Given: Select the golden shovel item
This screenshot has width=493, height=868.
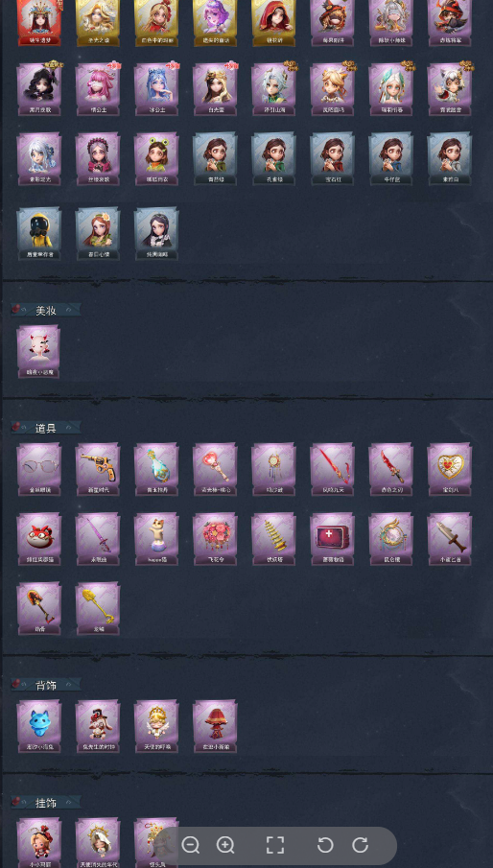Looking at the screenshot, I should [x=98, y=608].
